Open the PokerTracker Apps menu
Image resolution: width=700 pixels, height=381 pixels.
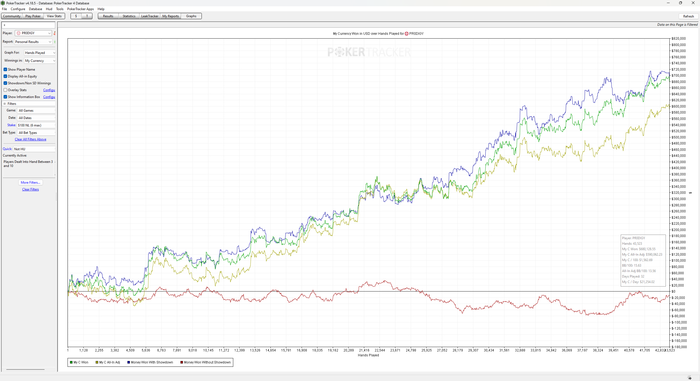pos(80,9)
